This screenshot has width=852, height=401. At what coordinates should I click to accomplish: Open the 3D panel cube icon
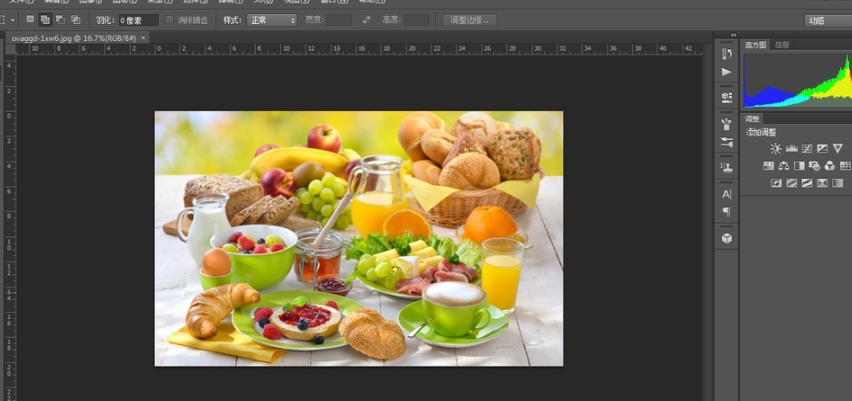[726, 238]
